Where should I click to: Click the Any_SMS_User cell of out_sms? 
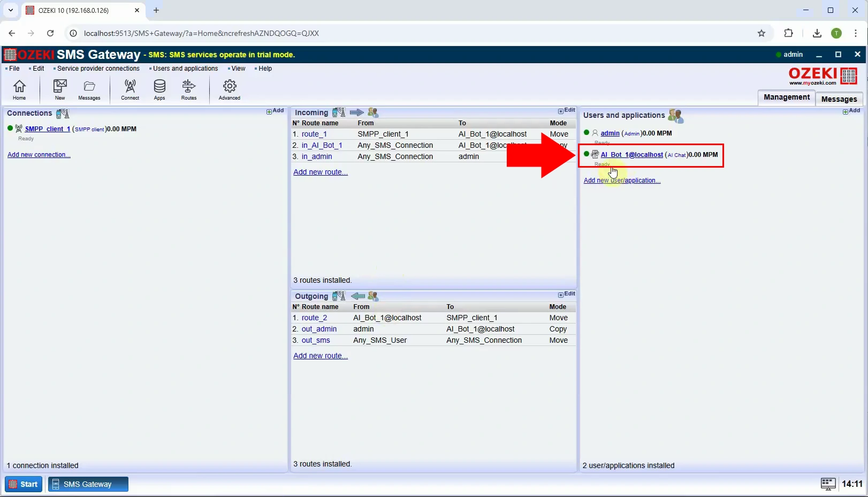coord(380,340)
